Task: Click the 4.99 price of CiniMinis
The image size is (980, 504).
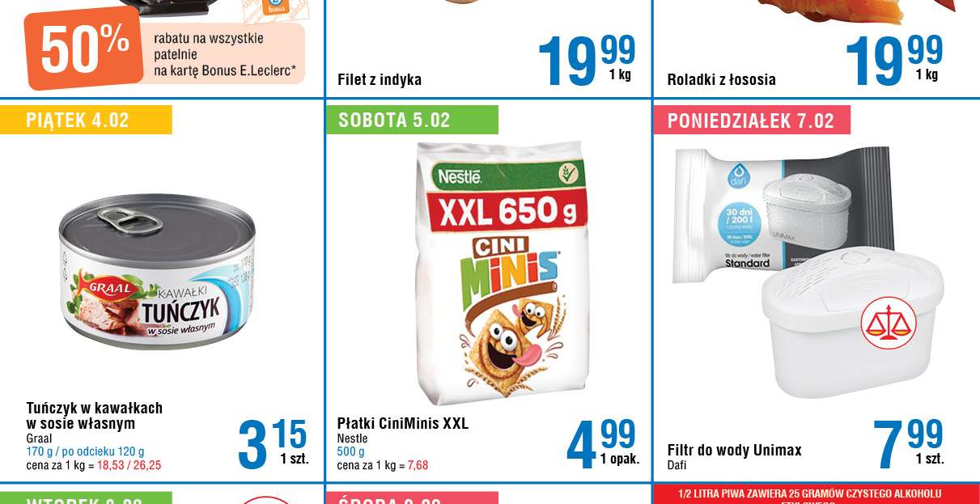Action: coord(602,443)
